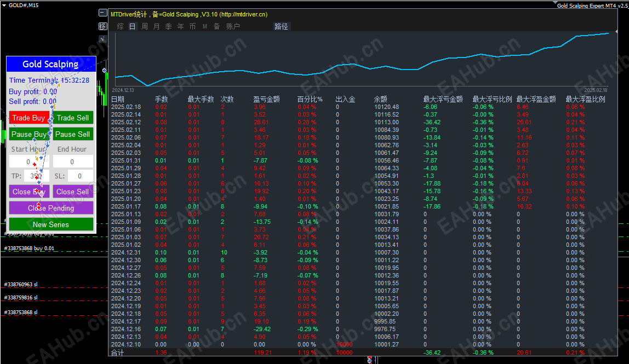
Task: Select the 币 symbol tab
Action: pyautogui.click(x=192, y=26)
